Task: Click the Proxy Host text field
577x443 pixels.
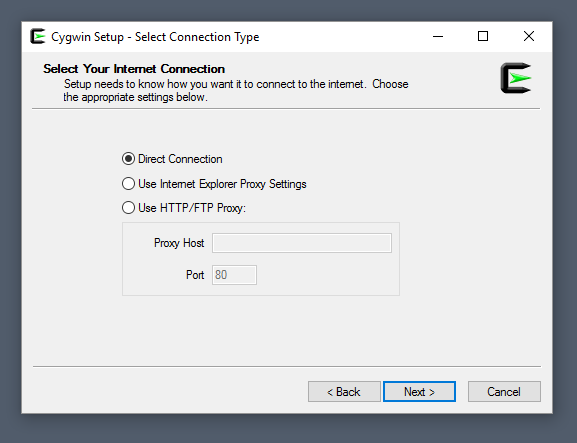Action: (302, 243)
